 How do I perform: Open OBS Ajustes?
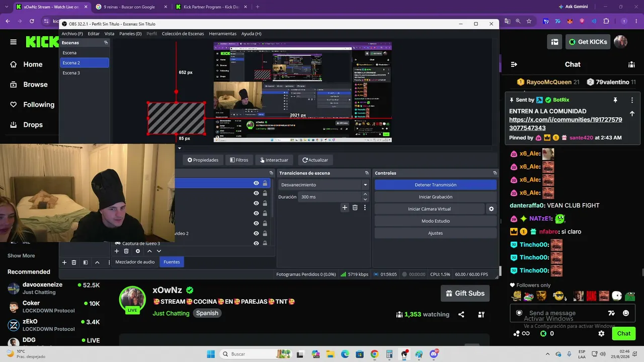coord(436,233)
